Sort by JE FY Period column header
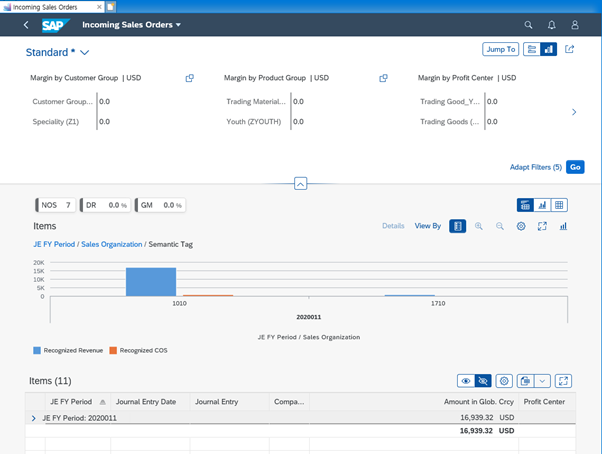 78,402
